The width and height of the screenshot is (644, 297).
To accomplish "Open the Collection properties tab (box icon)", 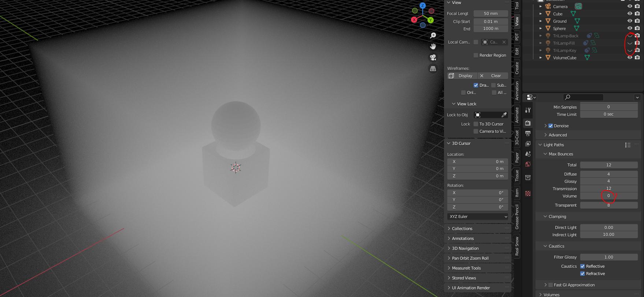I will (x=528, y=177).
